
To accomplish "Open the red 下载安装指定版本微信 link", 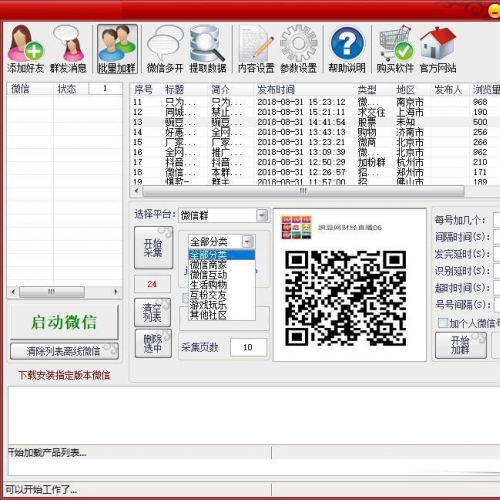I will [64, 375].
